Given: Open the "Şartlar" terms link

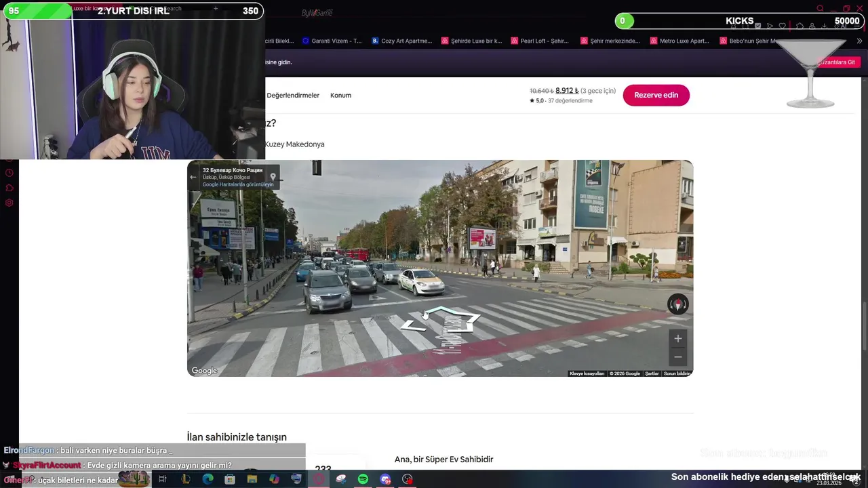Looking at the screenshot, I should (652, 373).
